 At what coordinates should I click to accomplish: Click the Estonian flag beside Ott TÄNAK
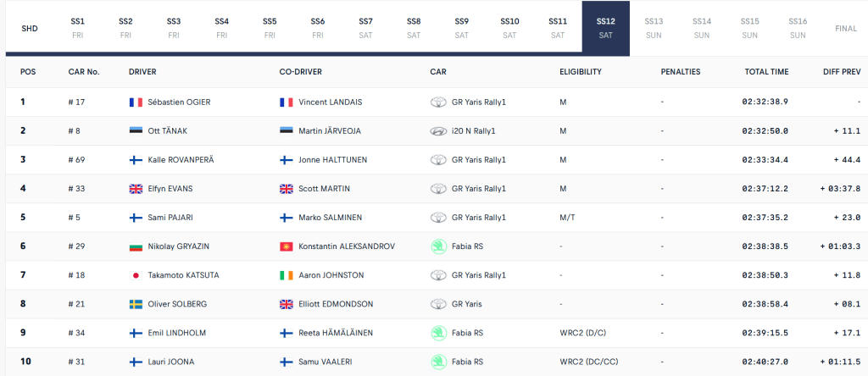[135, 130]
